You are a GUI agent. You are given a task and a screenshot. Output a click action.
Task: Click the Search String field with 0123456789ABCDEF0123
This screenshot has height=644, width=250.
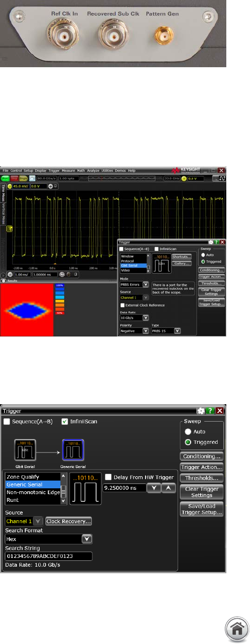48,556
